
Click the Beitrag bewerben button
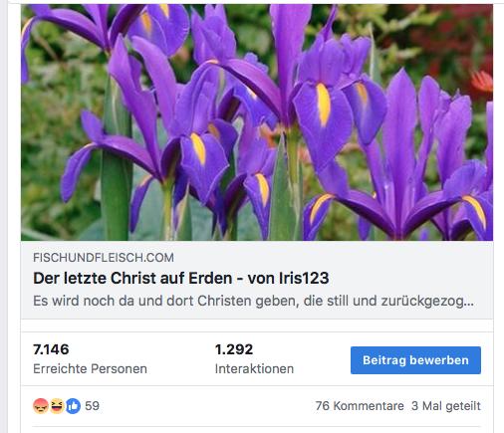(x=415, y=360)
